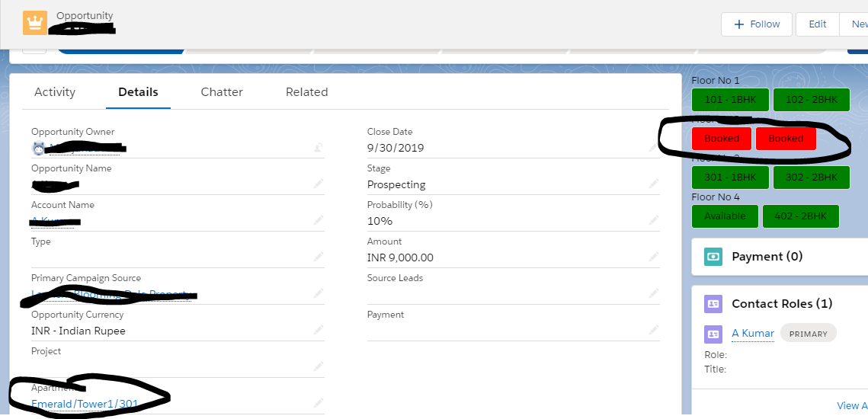
Task: Open the Emerald/Tower1/301 apartment link
Action: [85, 404]
